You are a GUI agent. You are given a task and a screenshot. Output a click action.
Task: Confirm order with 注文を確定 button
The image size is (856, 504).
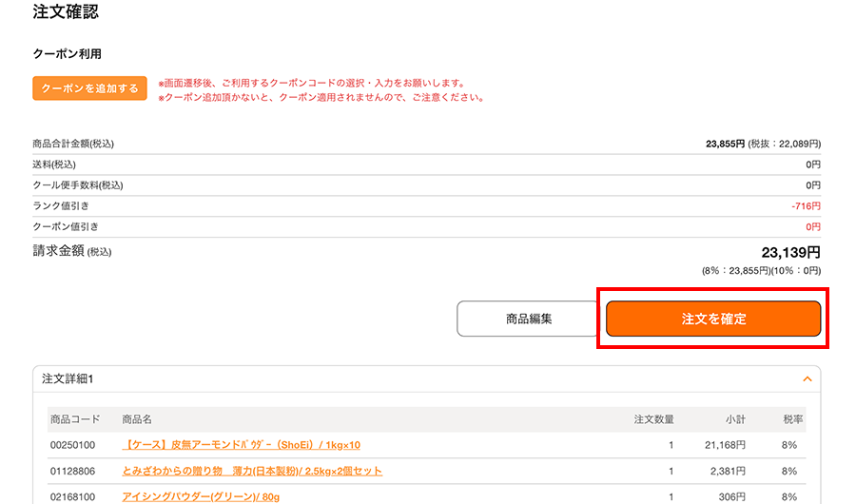click(x=713, y=319)
